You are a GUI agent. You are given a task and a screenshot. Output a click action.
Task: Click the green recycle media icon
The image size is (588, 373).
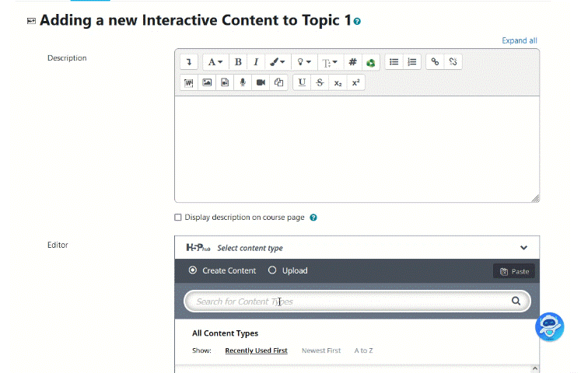click(370, 62)
